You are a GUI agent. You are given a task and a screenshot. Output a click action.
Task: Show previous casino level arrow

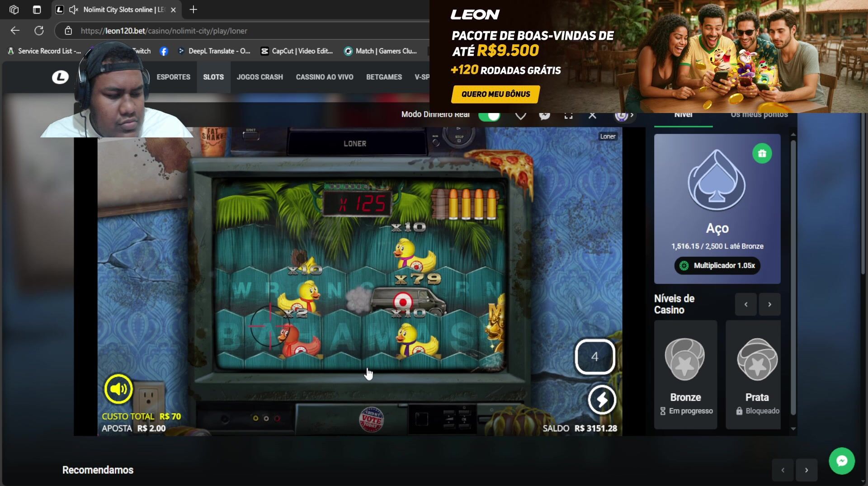coord(746,304)
